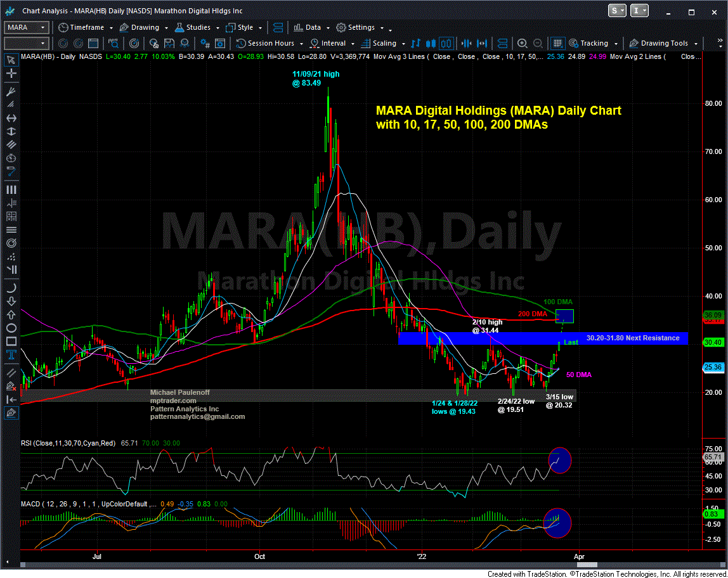
Task: Toggle the I button in title bar
Action: pos(639,11)
